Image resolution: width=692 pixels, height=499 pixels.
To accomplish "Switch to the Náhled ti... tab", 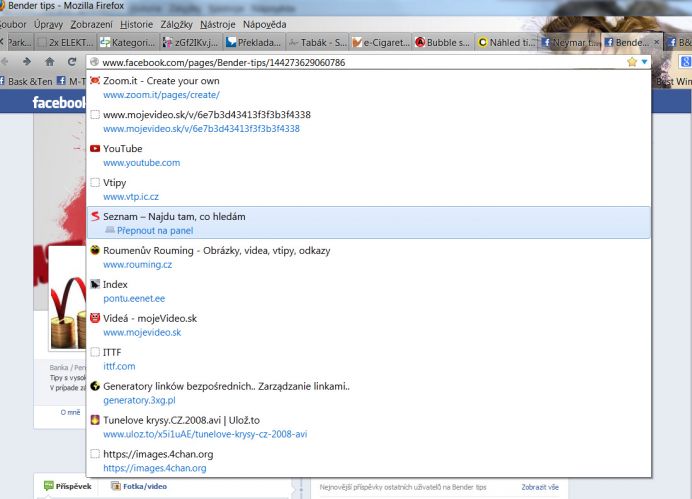I will tap(507, 42).
